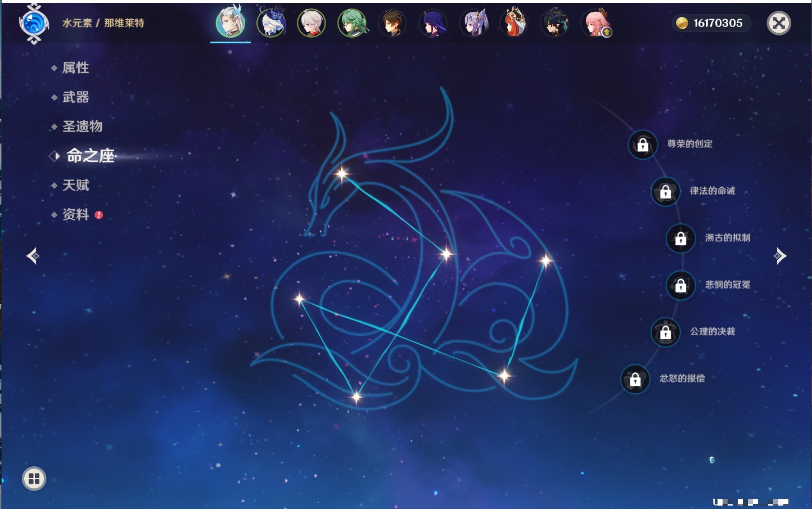Click the 溯古的拟制 constellation label
The height and width of the screenshot is (509, 812).
point(728,238)
